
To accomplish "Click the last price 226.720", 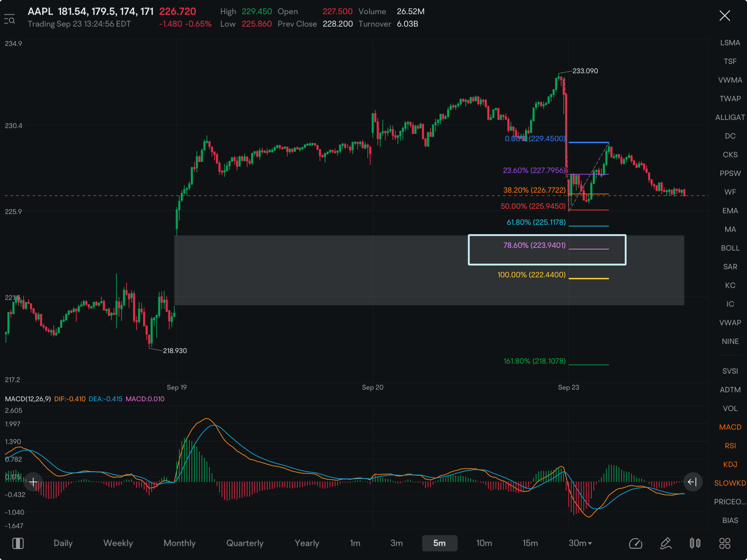I will [x=177, y=11].
